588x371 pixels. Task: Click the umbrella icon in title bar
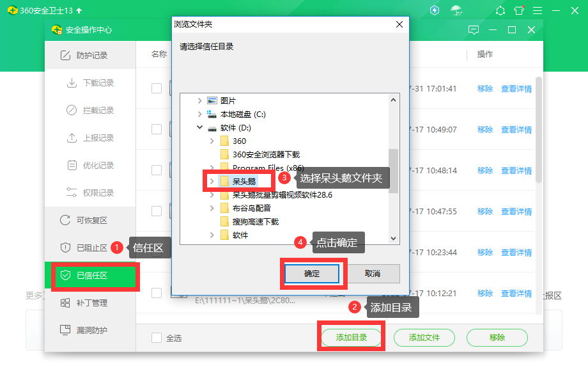tap(456, 10)
